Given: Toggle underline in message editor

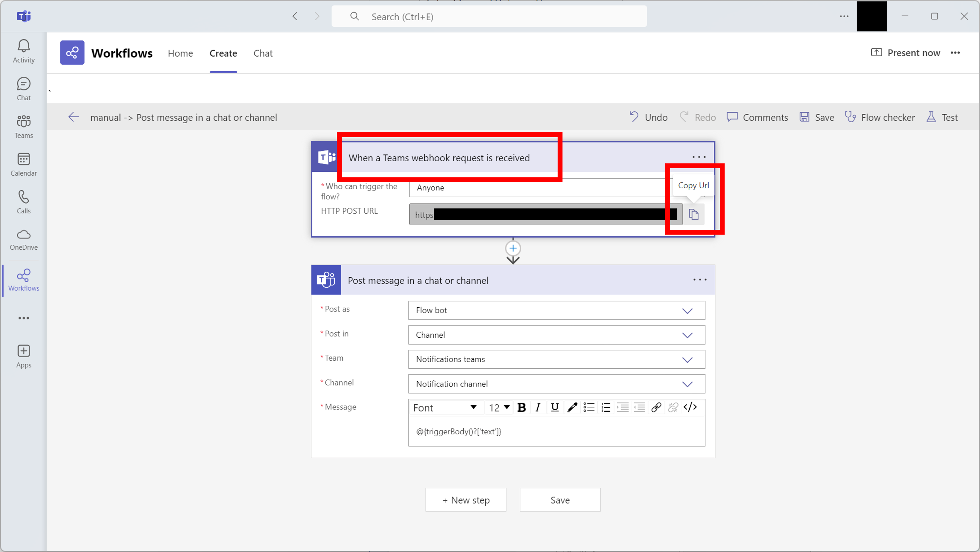Looking at the screenshot, I should (555, 407).
